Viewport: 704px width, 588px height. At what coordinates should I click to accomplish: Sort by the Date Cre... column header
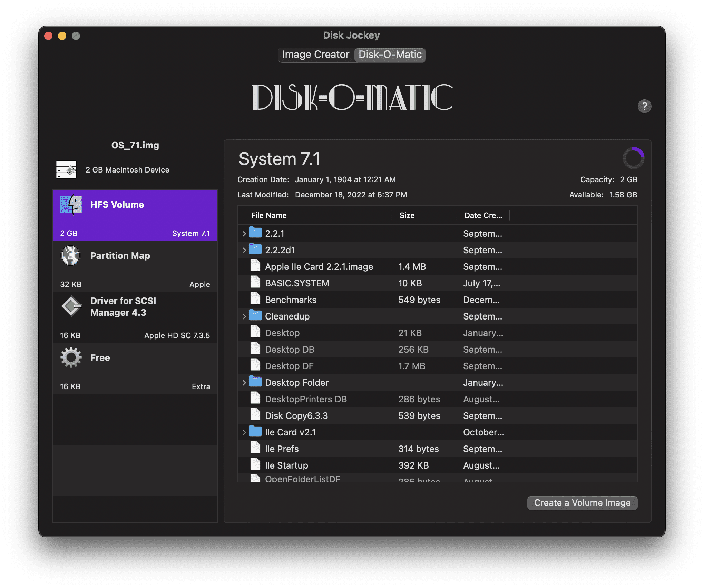(x=483, y=215)
